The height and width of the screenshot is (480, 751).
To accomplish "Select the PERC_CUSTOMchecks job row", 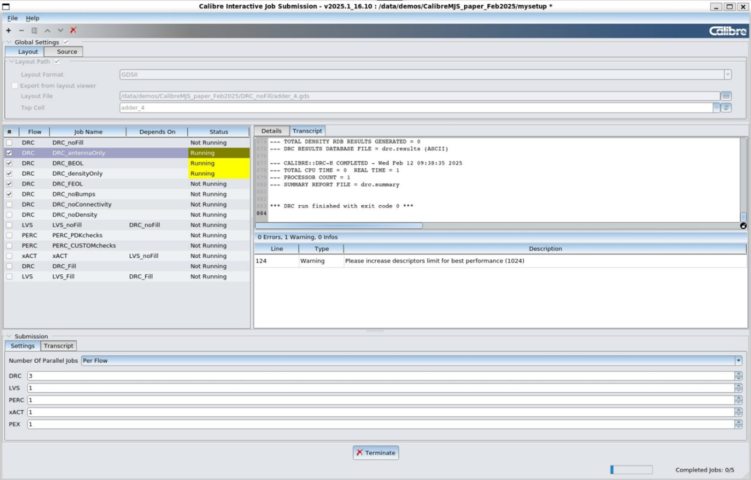I will pos(127,246).
